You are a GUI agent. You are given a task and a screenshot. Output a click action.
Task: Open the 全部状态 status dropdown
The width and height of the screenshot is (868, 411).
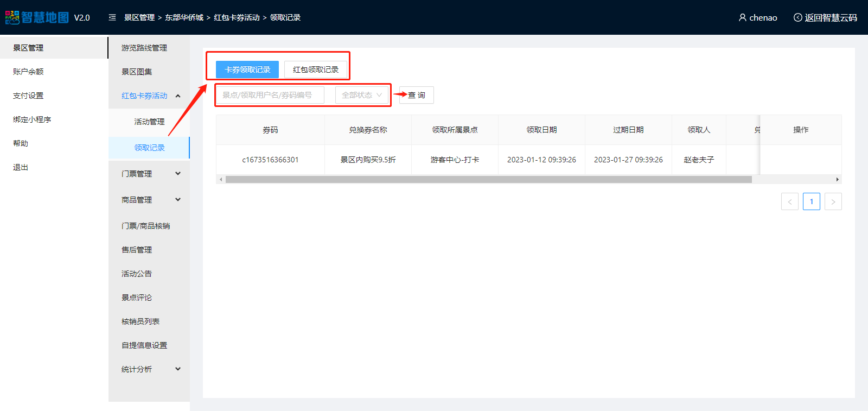(362, 95)
